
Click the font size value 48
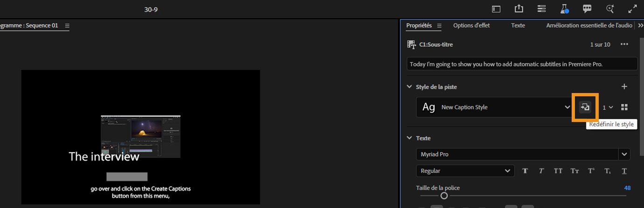click(627, 188)
